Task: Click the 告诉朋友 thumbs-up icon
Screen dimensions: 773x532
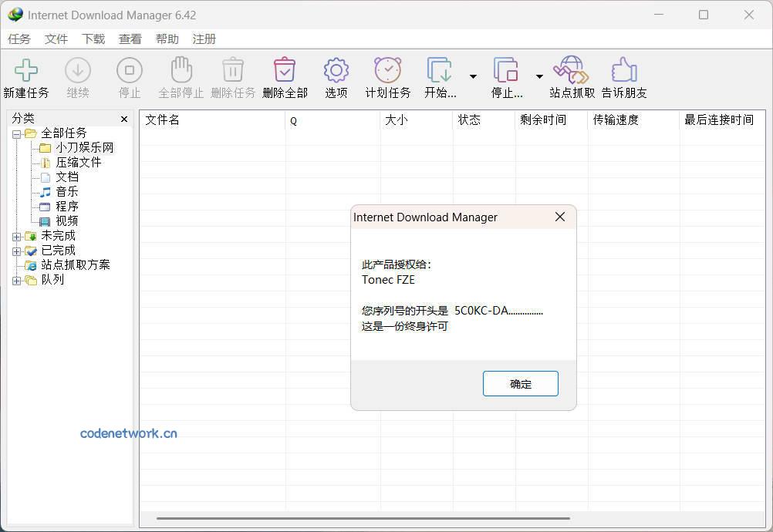Action: coord(623,71)
